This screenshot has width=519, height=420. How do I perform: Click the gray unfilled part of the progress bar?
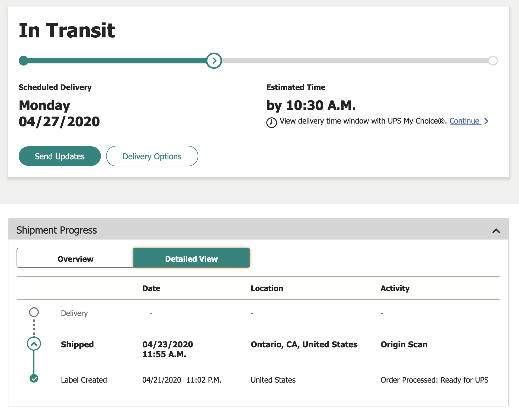[353, 61]
